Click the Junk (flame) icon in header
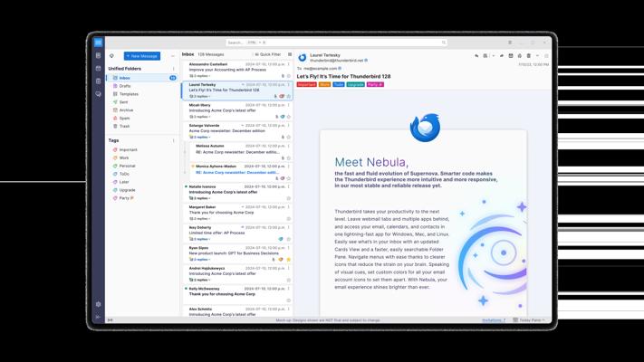 coord(520,56)
